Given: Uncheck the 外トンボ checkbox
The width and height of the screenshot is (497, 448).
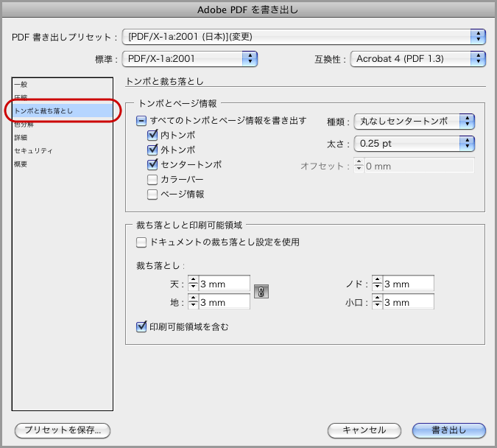Looking at the screenshot, I should point(152,150).
